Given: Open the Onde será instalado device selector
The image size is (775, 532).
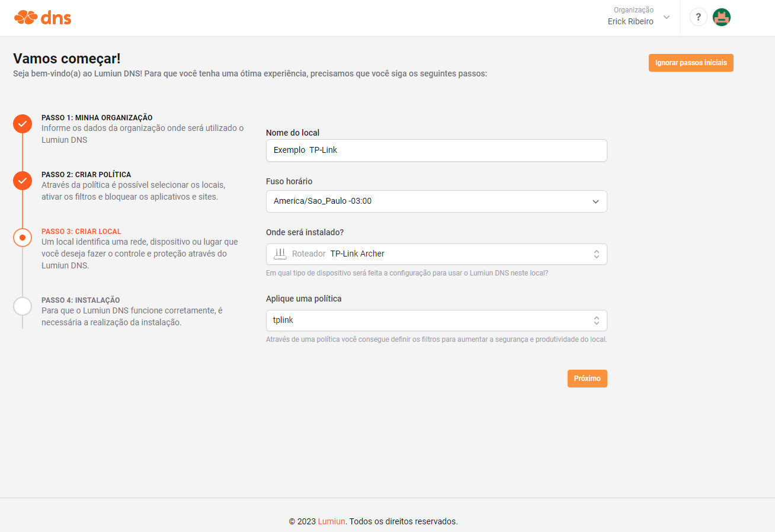Looking at the screenshot, I should [x=436, y=254].
